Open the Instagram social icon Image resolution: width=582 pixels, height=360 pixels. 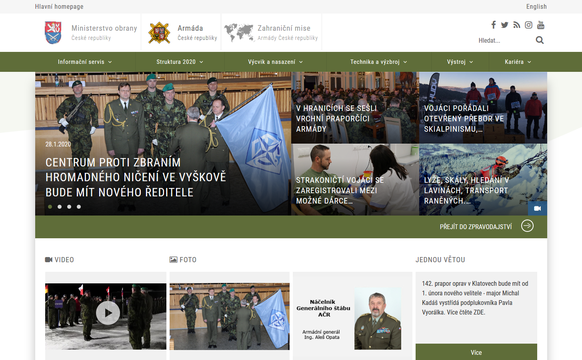[529, 25]
